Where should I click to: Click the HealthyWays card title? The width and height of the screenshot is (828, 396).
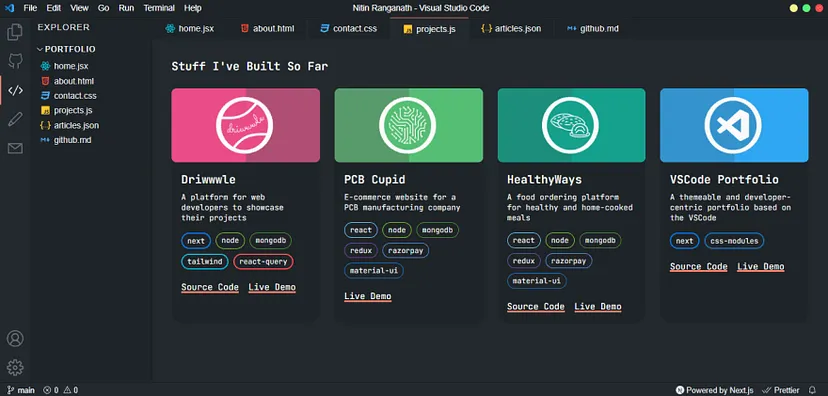pos(544,180)
